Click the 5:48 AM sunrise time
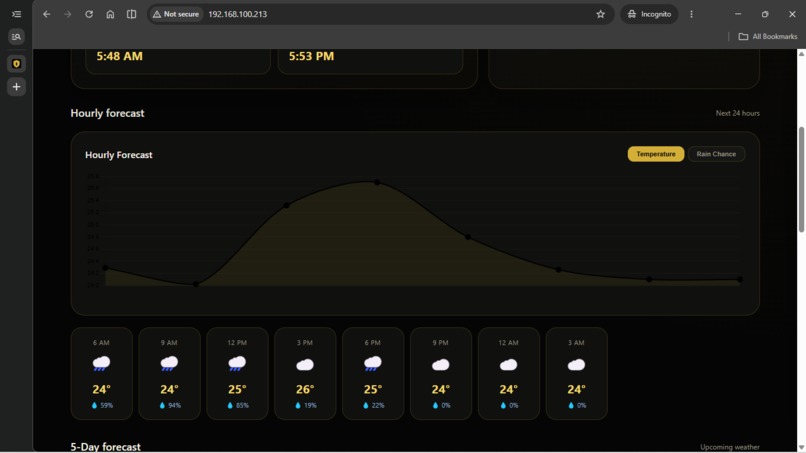The height and width of the screenshot is (453, 806). coord(119,56)
